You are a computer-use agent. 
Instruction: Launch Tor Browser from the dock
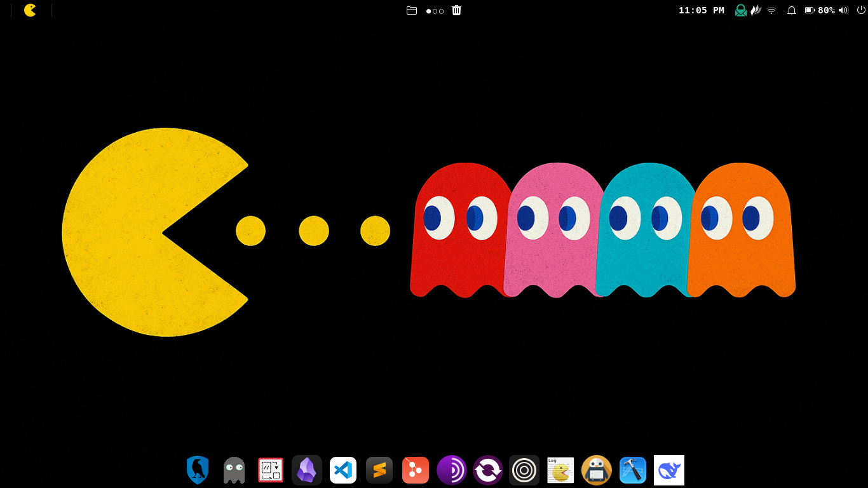coord(452,470)
